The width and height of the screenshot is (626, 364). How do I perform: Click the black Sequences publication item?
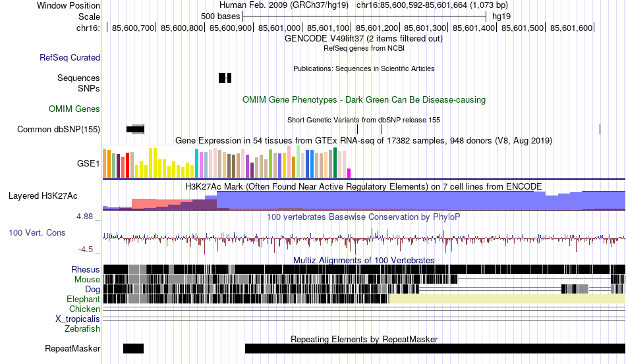225,78
